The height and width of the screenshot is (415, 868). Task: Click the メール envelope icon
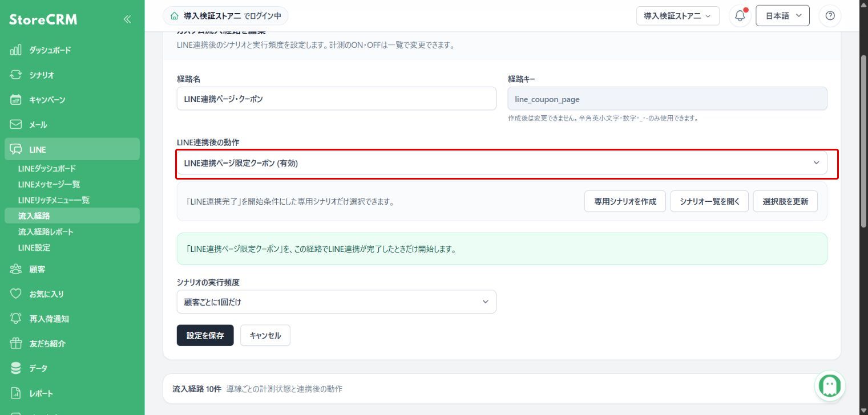click(16, 124)
